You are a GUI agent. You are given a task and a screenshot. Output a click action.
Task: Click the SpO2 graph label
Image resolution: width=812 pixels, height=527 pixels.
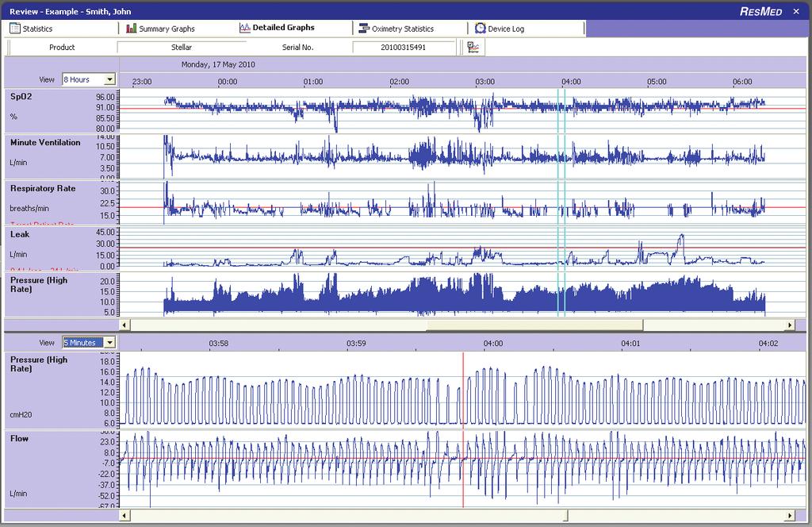click(21, 96)
